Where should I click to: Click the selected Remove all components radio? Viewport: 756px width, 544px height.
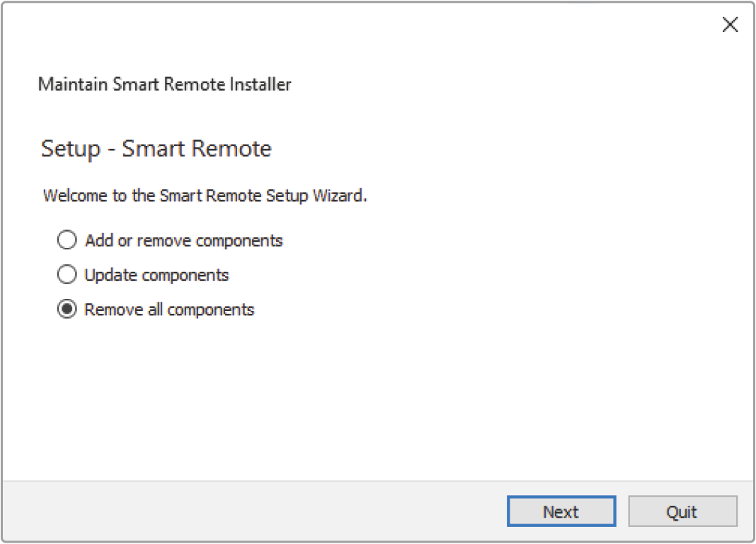[67, 310]
